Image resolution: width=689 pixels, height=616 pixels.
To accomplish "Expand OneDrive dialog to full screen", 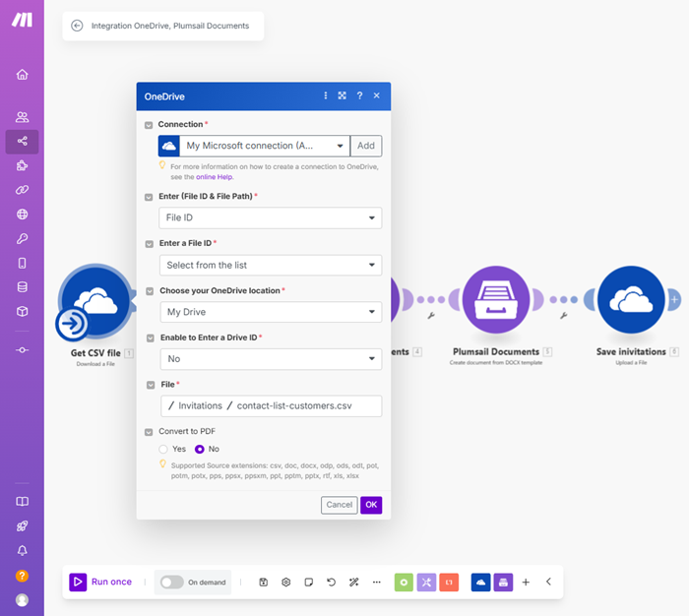I will 342,95.
